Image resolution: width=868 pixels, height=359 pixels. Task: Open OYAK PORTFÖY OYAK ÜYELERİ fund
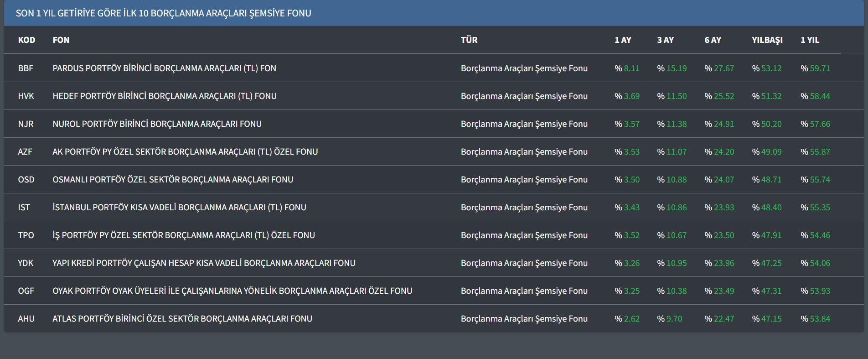(x=232, y=291)
